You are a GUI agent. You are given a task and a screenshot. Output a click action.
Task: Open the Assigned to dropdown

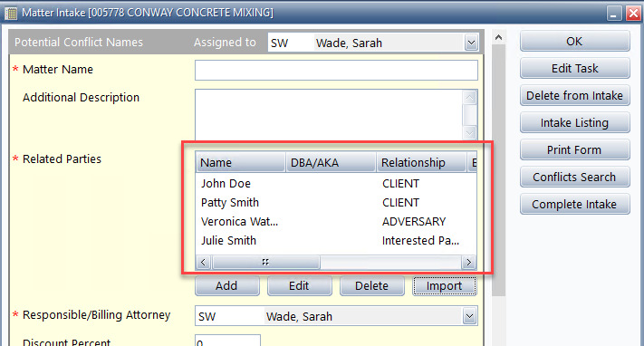coord(471,43)
